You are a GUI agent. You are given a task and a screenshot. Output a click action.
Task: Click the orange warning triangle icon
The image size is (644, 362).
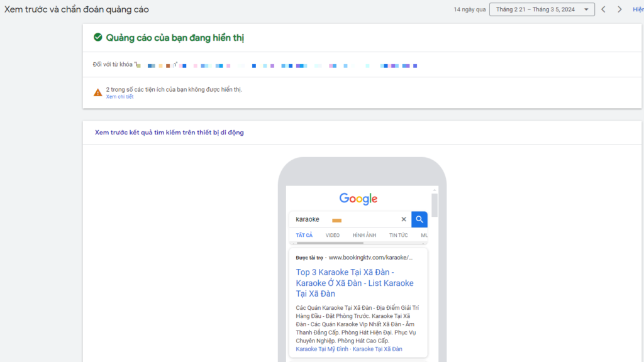pyautogui.click(x=97, y=92)
